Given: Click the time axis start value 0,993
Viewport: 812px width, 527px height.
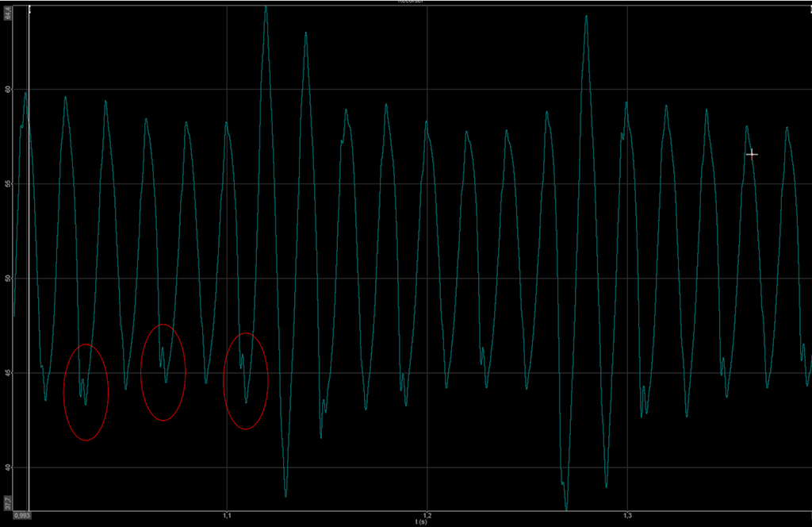Looking at the screenshot, I should click(21, 516).
